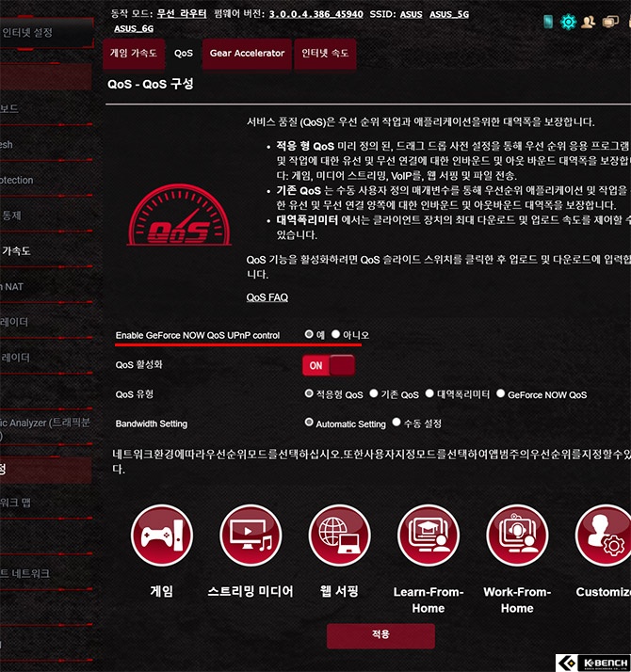The width and height of the screenshot is (631, 672).
Task: Switch to the Gear Accelerator tab
Action: (247, 53)
